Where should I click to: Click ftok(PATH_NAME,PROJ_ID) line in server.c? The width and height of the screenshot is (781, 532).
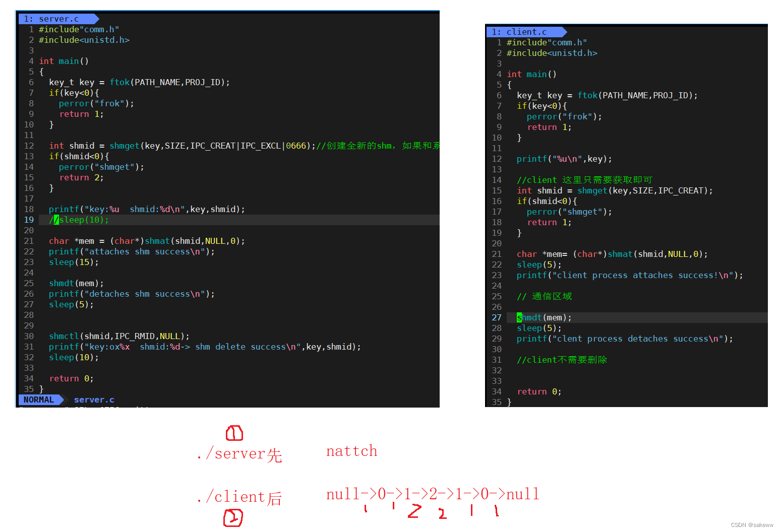[139, 82]
